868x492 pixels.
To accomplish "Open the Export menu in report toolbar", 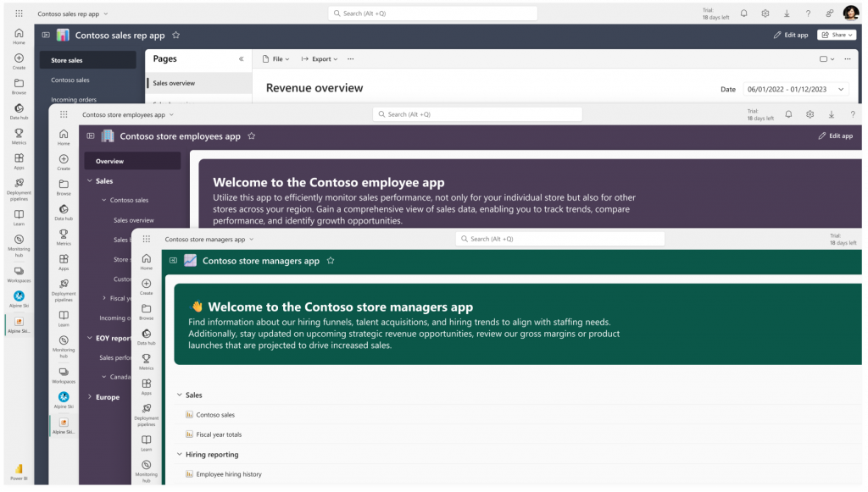I will pyautogui.click(x=320, y=59).
